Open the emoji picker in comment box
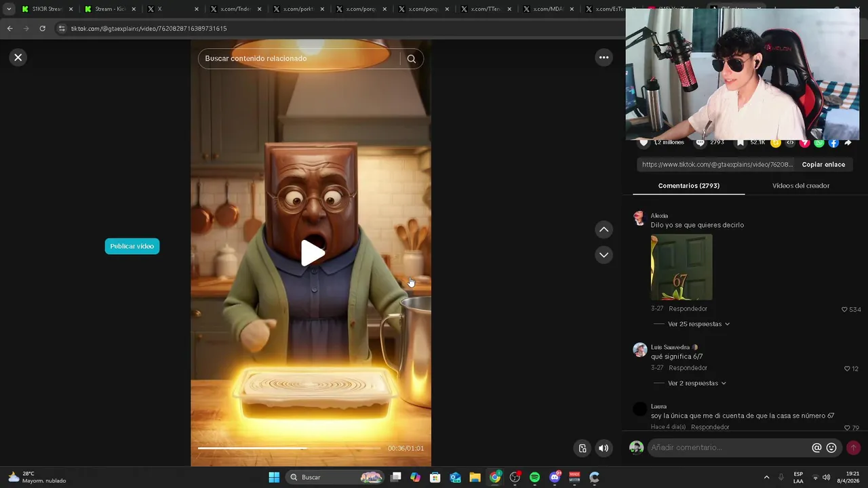 831,448
